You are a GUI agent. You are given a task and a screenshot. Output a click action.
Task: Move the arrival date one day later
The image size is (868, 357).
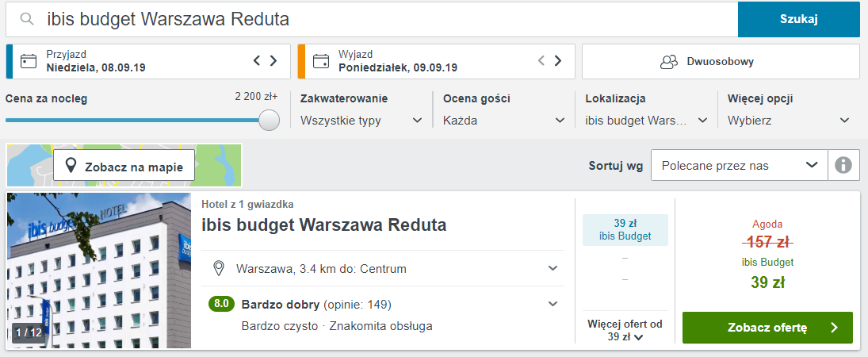click(x=273, y=61)
